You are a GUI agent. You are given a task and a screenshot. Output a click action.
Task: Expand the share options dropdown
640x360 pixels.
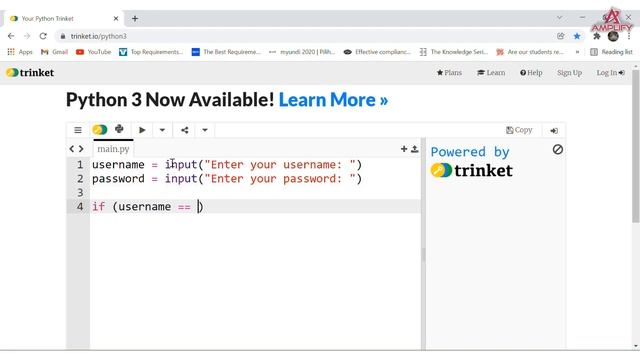pyautogui.click(x=204, y=130)
